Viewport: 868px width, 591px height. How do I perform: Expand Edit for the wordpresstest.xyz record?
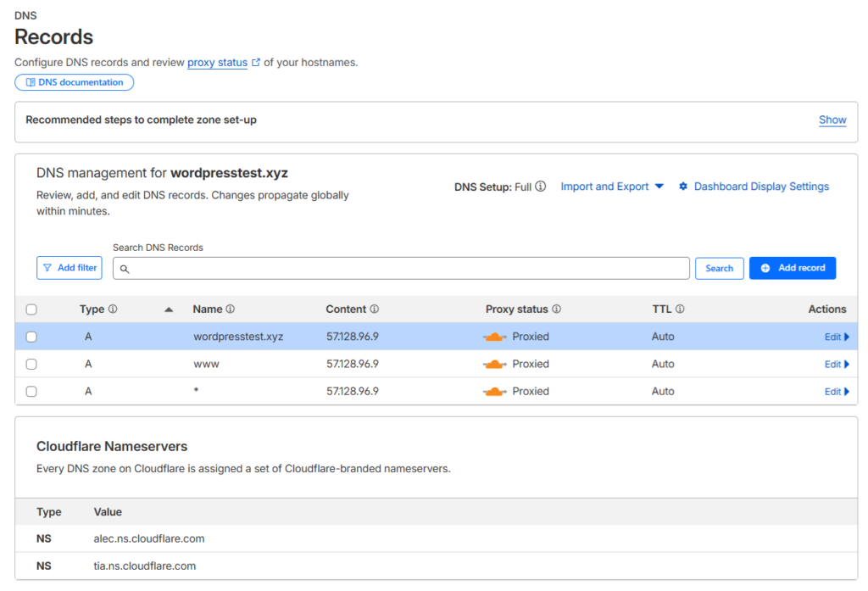837,337
